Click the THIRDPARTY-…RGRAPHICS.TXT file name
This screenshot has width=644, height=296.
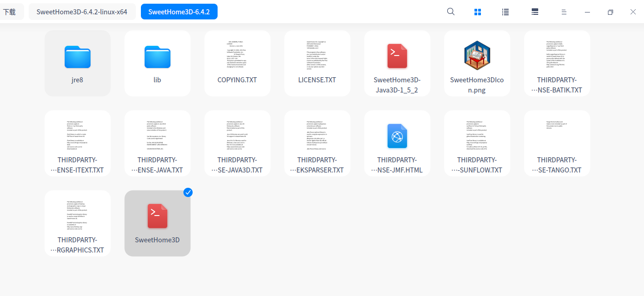pyautogui.click(x=78, y=245)
